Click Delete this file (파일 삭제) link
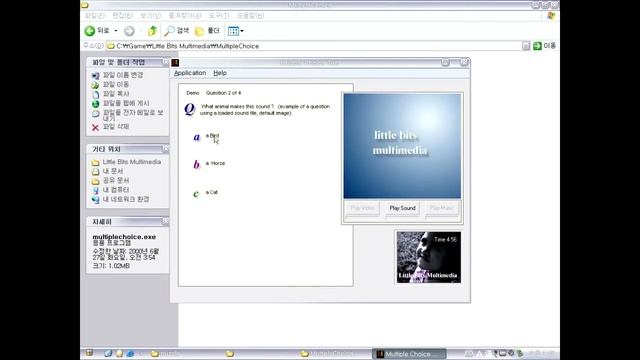This screenshot has height=360, width=640. pyautogui.click(x=116, y=127)
